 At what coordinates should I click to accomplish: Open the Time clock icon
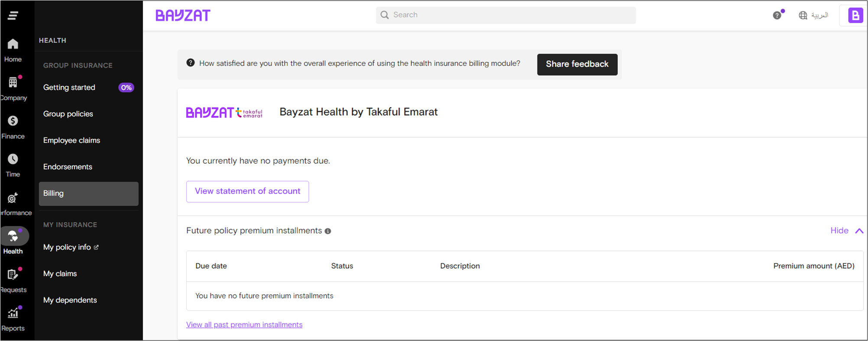(13, 159)
